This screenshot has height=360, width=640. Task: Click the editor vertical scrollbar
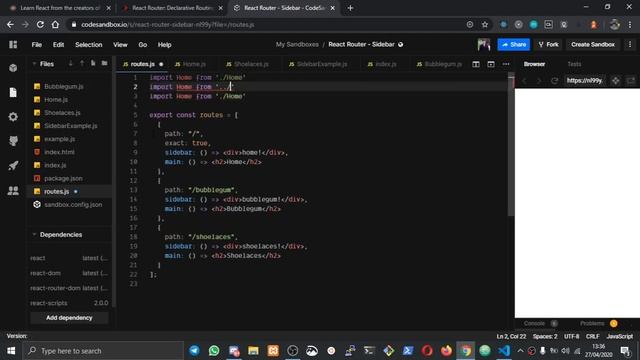click(x=511, y=145)
